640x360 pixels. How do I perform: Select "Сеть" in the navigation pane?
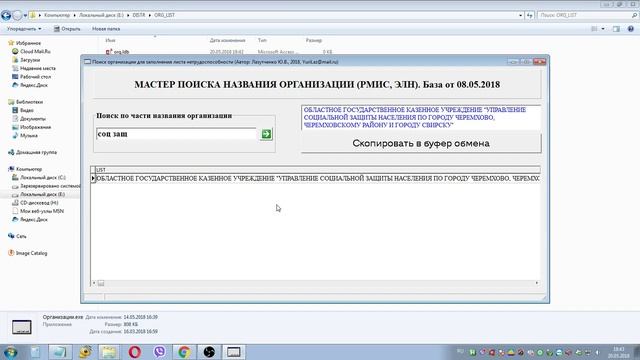coord(21,236)
